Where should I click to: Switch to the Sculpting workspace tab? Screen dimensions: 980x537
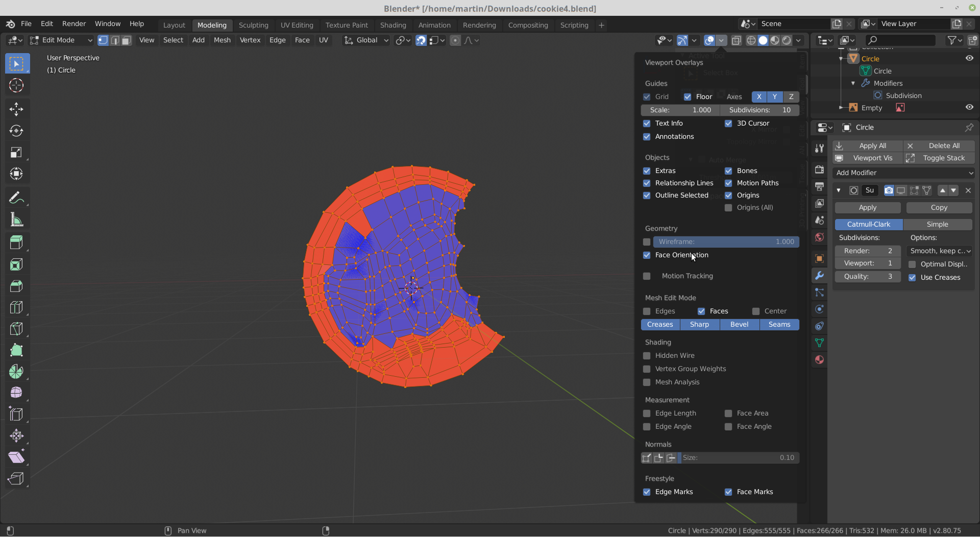[254, 25]
